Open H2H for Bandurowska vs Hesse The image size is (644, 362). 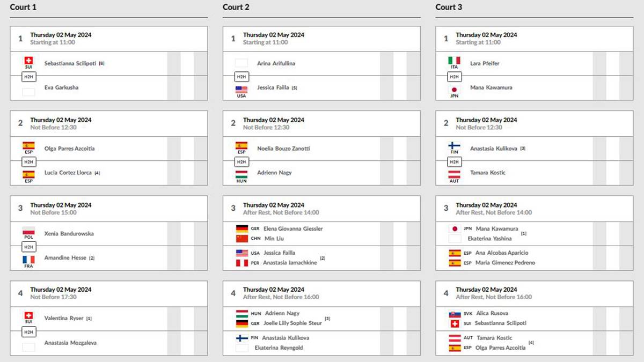tap(29, 247)
